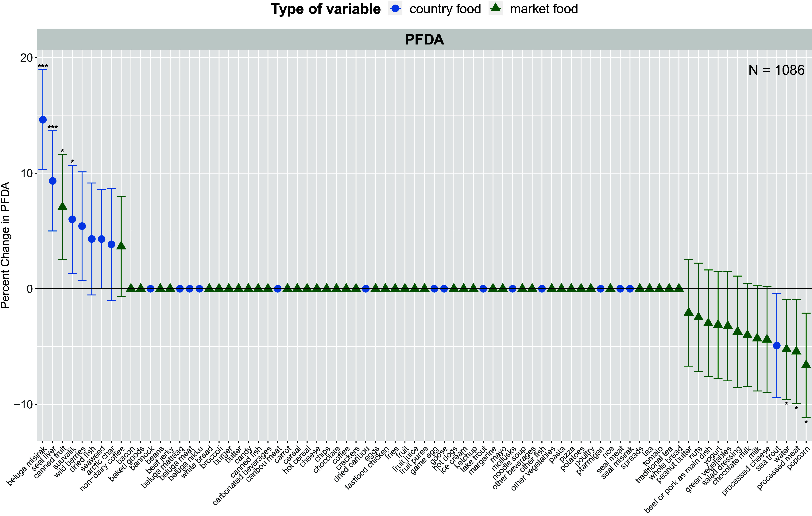
Task: Click the asterisk below the popcorn error bar
Action: [x=806, y=422]
